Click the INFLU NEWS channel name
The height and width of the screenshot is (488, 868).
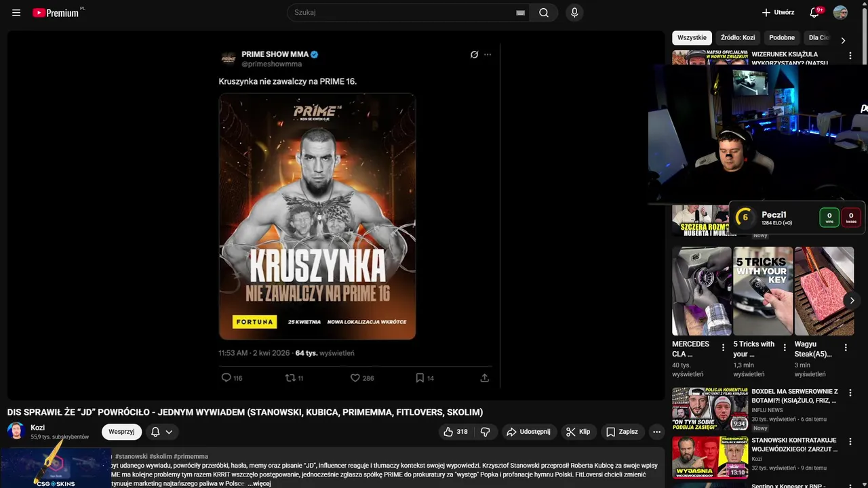point(767,410)
